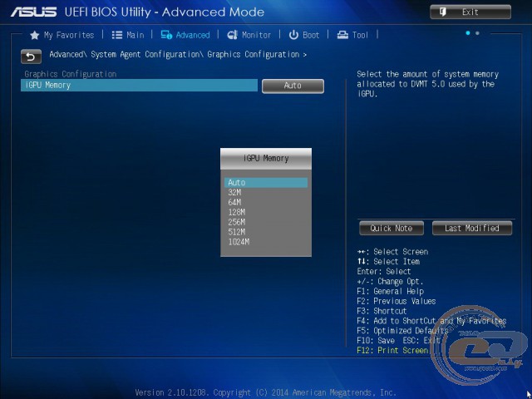Open the Auto value dropdown for iGPU Memory

pyautogui.click(x=293, y=86)
